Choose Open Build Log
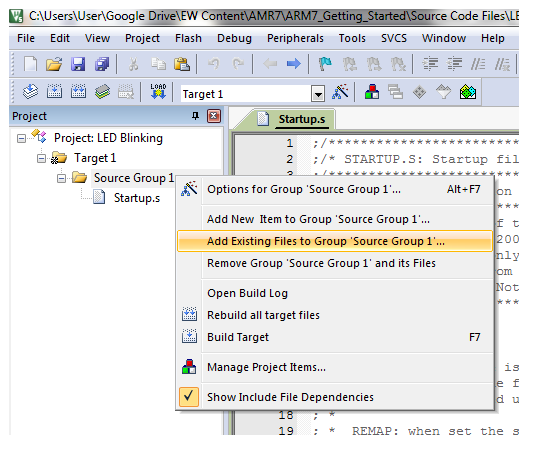Screen dimensions: 537x456 (x=335, y=293)
